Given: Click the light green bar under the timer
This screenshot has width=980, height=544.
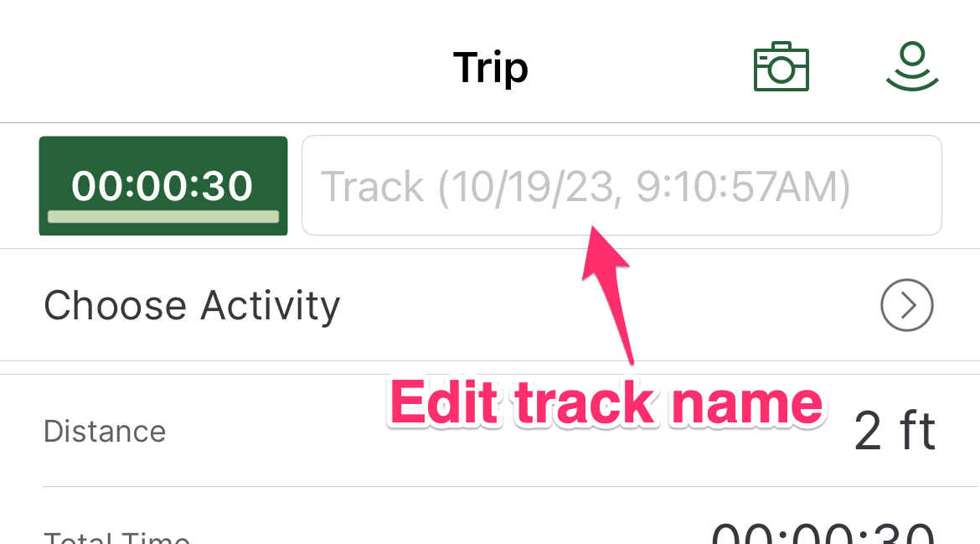Looking at the screenshot, I should (x=163, y=217).
